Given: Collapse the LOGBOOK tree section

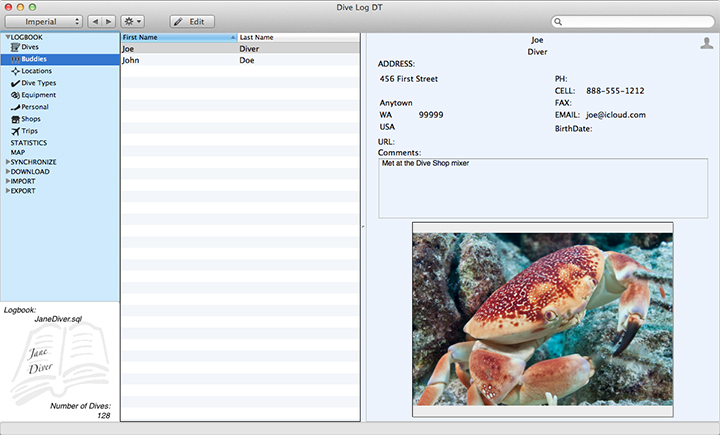Looking at the screenshot, I should (x=8, y=37).
